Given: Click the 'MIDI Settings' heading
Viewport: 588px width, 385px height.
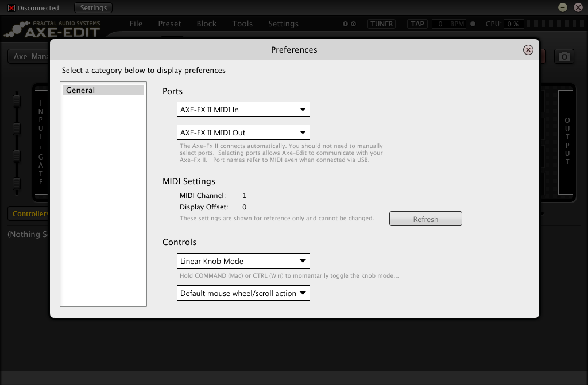Looking at the screenshot, I should pos(188,181).
